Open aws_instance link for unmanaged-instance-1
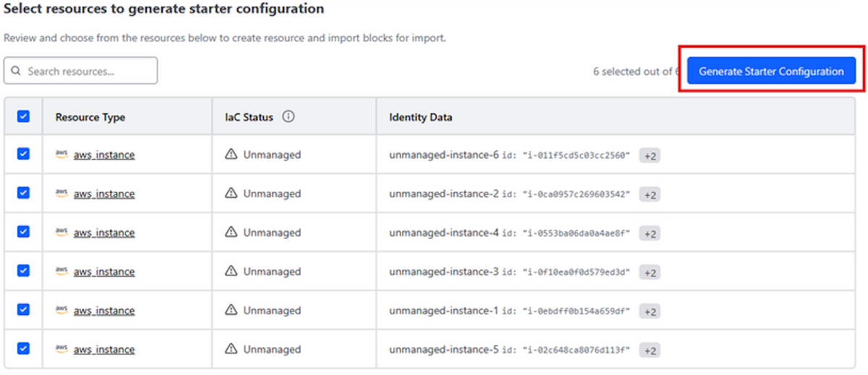 [104, 311]
